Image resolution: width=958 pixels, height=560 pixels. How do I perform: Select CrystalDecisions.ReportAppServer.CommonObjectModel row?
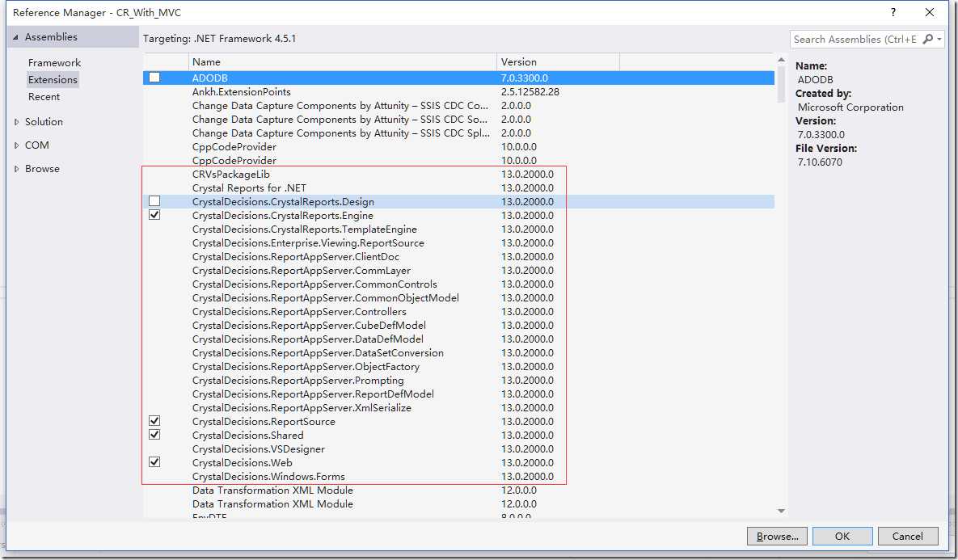coord(459,297)
